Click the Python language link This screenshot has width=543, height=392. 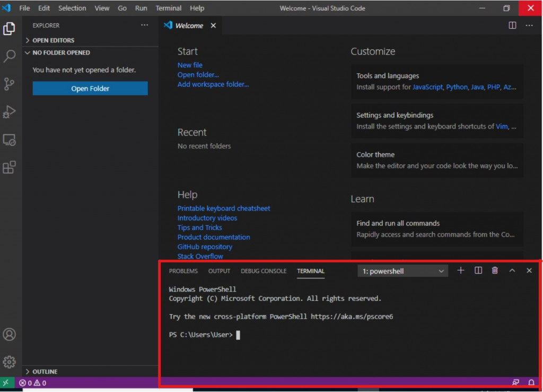pyautogui.click(x=457, y=88)
